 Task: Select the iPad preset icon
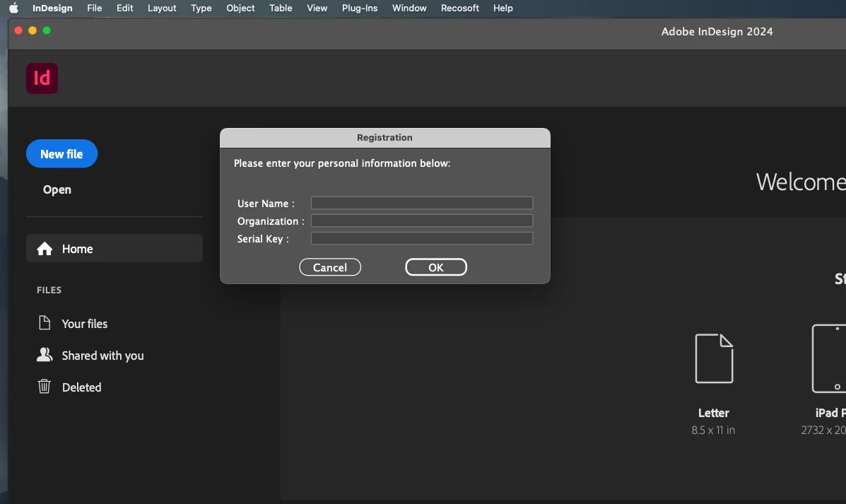pyautogui.click(x=829, y=359)
